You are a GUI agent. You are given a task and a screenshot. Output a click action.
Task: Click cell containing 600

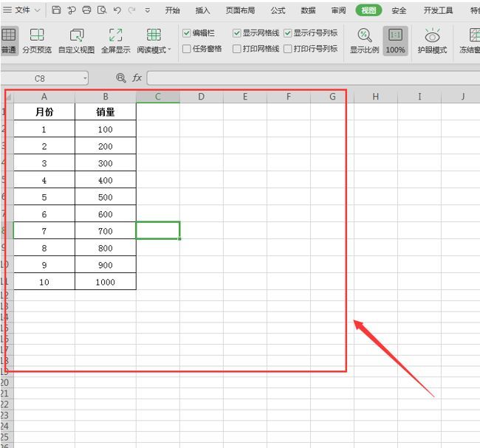(106, 214)
